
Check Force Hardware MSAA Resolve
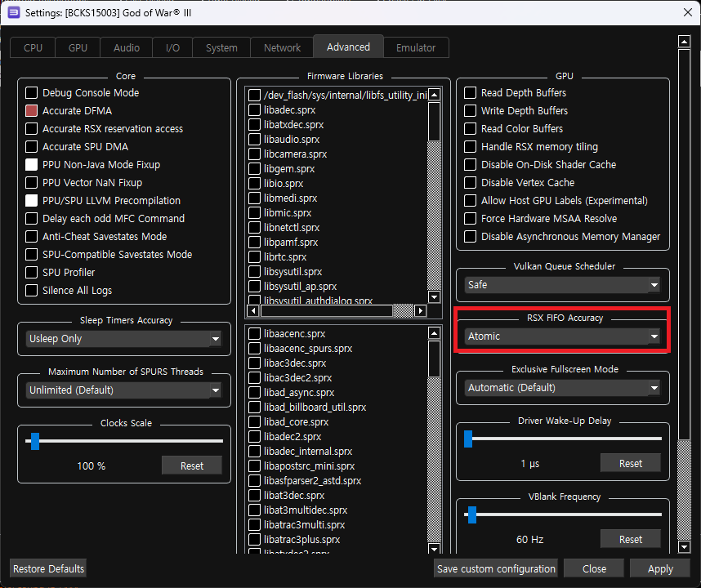click(470, 219)
